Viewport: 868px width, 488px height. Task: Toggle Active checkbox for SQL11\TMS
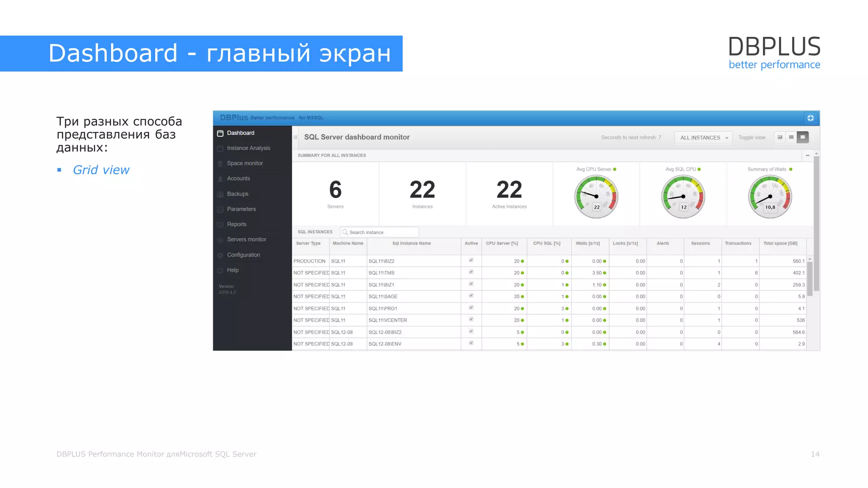click(471, 272)
